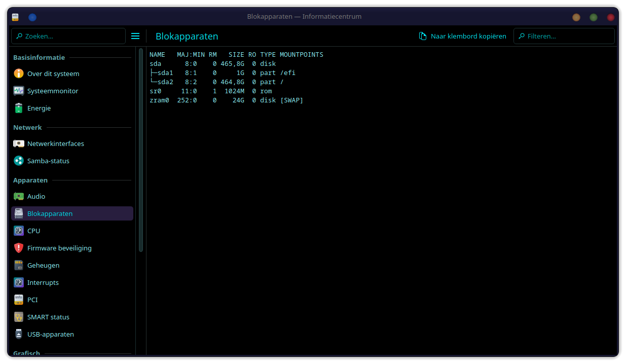Click the /efi mountpoint text

click(x=288, y=73)
